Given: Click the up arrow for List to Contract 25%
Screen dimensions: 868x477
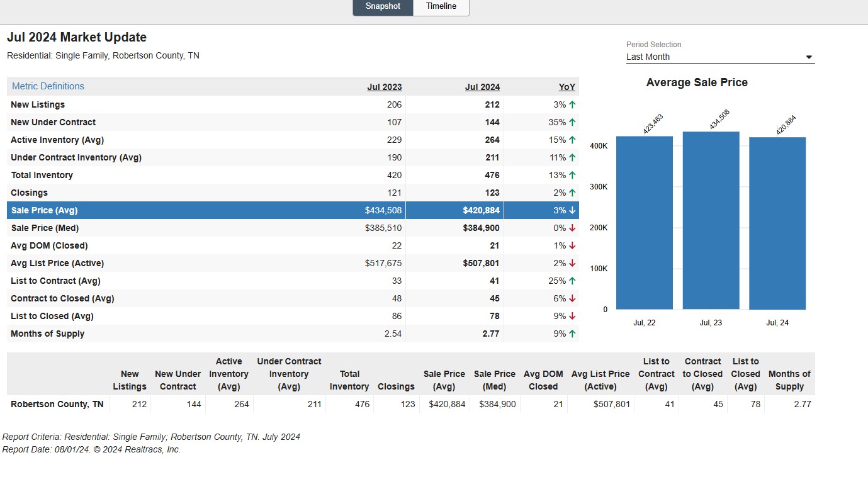Looking at the screenshot, I should coord(572,281).
